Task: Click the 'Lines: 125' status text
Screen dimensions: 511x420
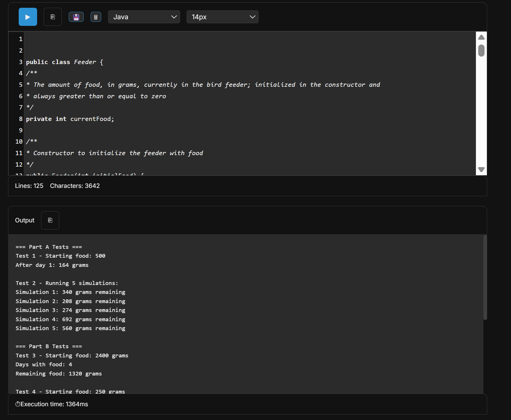Action: 29,186
